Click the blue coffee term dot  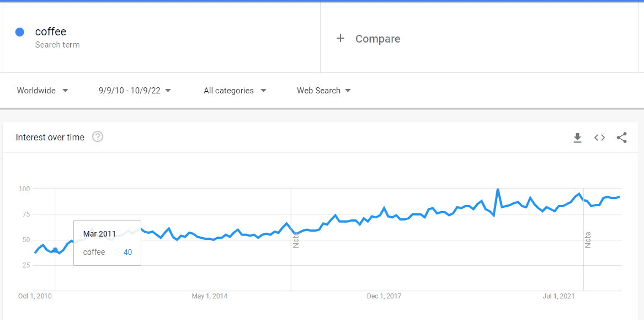(x=20, y=32)
